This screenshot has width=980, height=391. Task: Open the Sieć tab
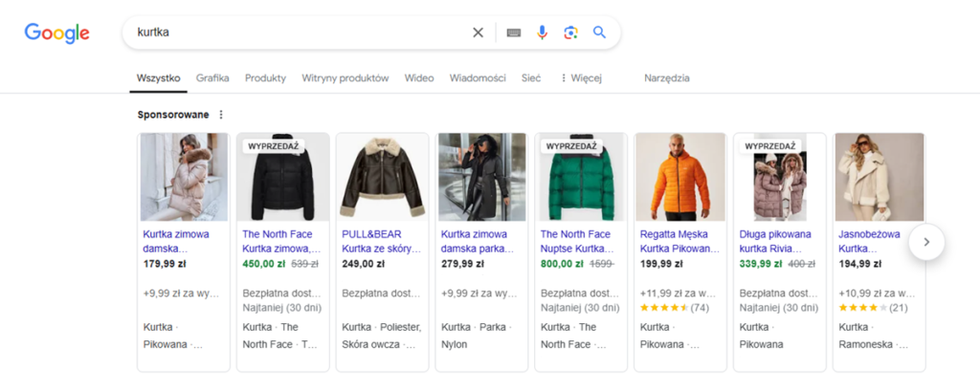coord(531,78)
